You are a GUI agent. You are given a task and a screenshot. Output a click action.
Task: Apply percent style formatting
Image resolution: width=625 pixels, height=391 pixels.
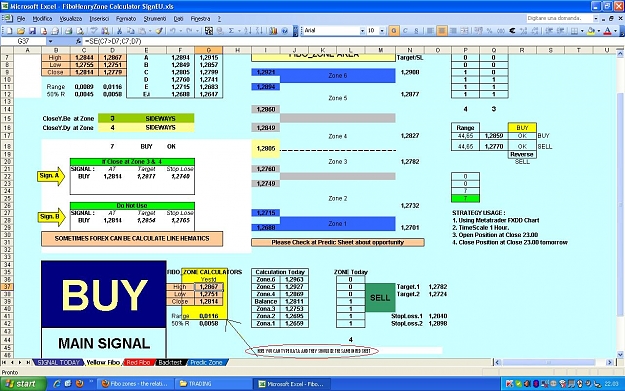489,31
